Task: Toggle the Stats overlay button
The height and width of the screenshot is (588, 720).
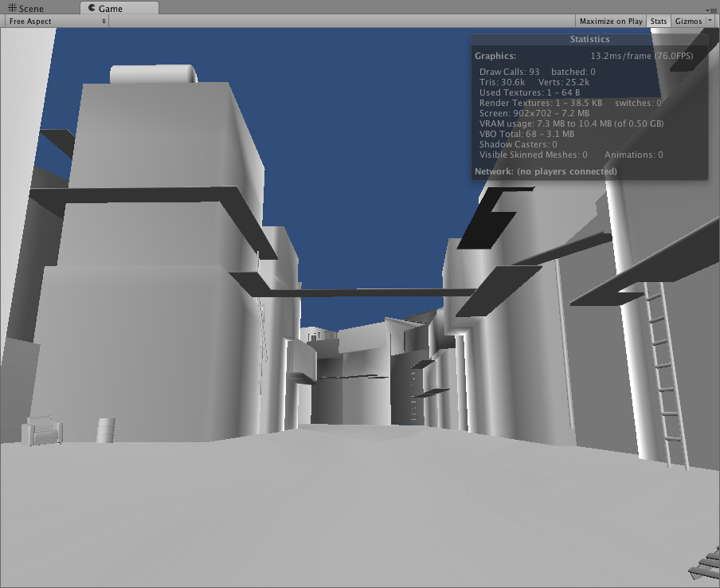Action: tap(659, 22)
